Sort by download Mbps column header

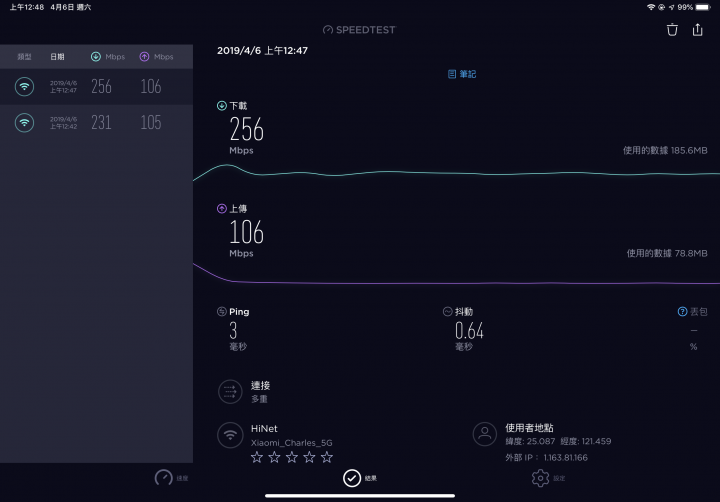[x=108, y=56]
